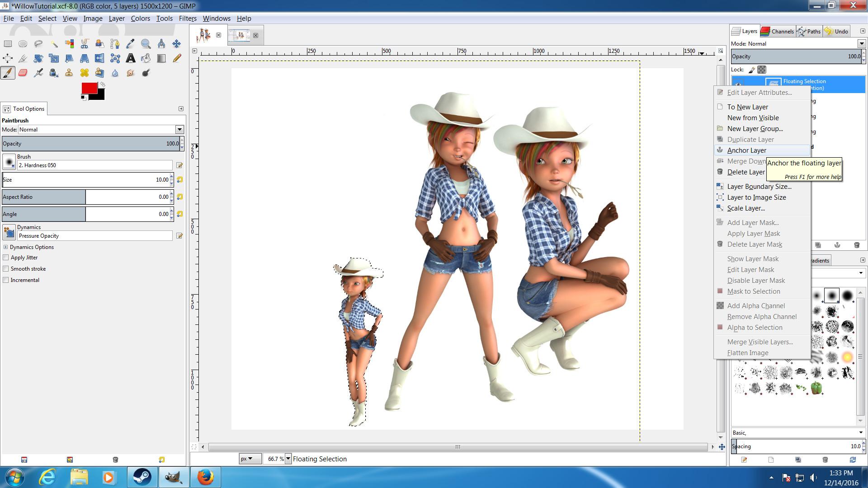
Task: Expand the Dynamics Options section
Action: coord(5,247)
